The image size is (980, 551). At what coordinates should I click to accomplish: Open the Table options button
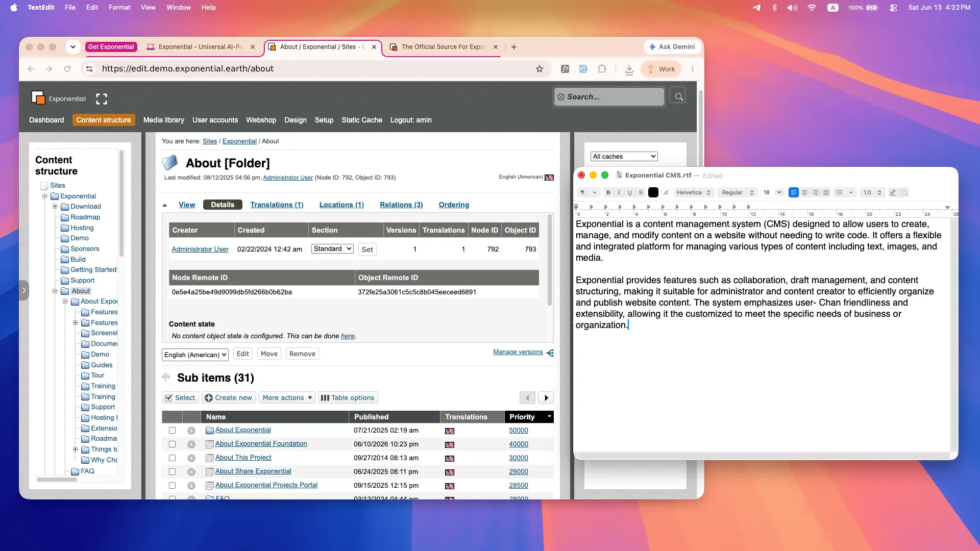(x=348, y=398)
